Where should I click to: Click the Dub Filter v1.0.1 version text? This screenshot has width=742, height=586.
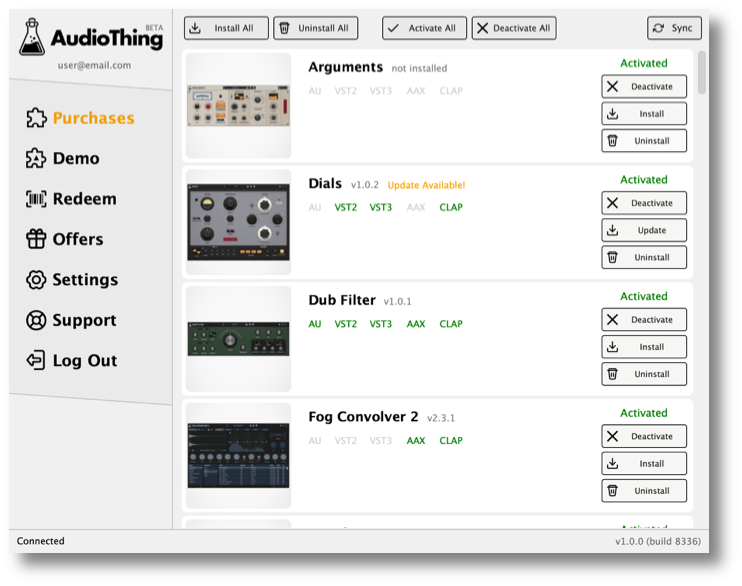398,302
